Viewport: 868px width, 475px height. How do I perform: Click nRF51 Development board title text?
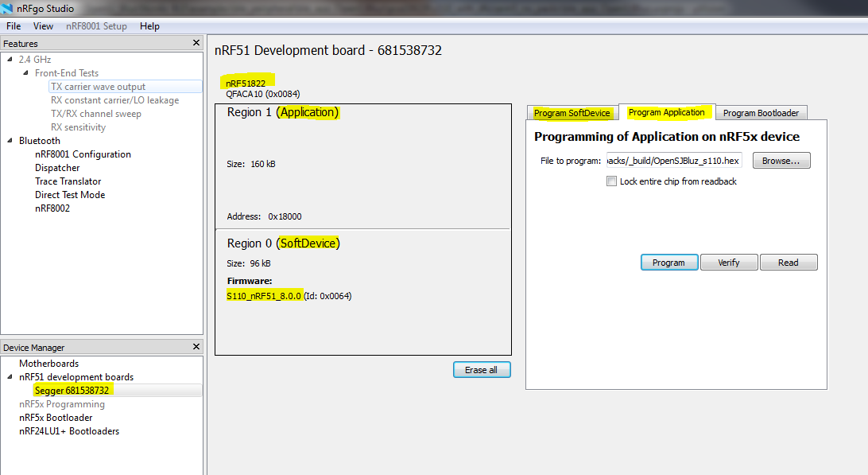tap(328, 50)
